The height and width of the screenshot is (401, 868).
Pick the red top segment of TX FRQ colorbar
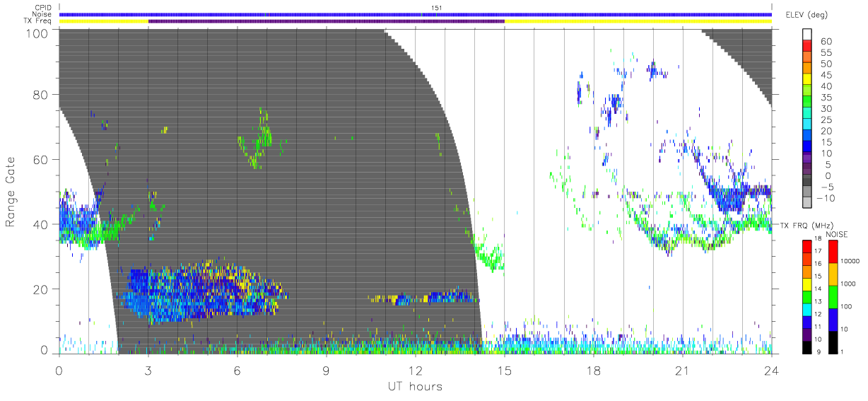click(x=808, y=247)
